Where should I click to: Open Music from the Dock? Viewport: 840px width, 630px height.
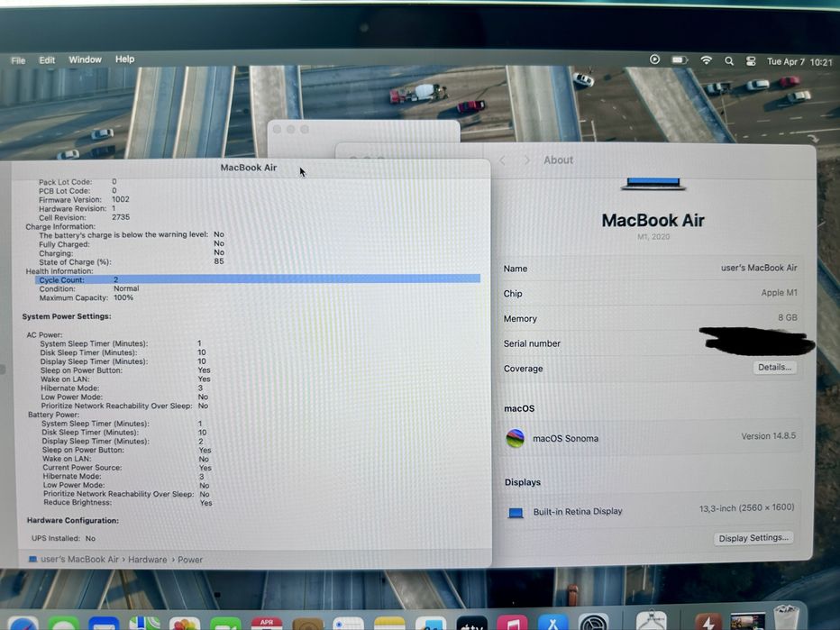point(512,624)
